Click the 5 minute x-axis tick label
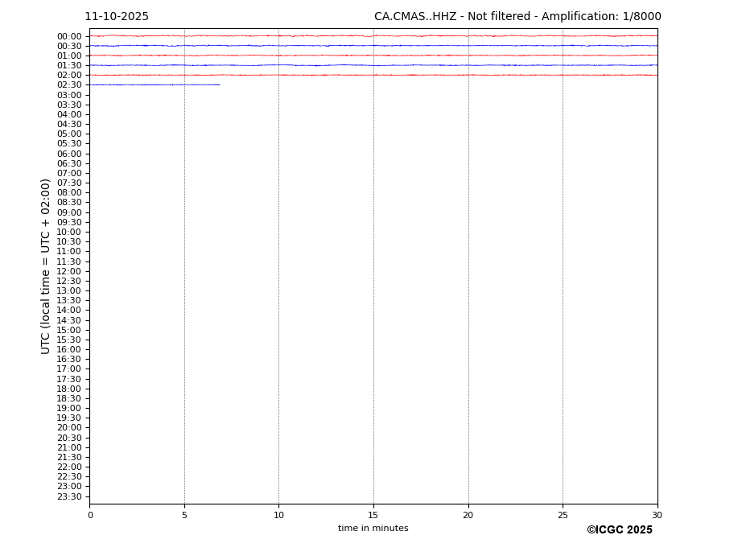This screenshot has width=746, height=560. click(184, 515)
